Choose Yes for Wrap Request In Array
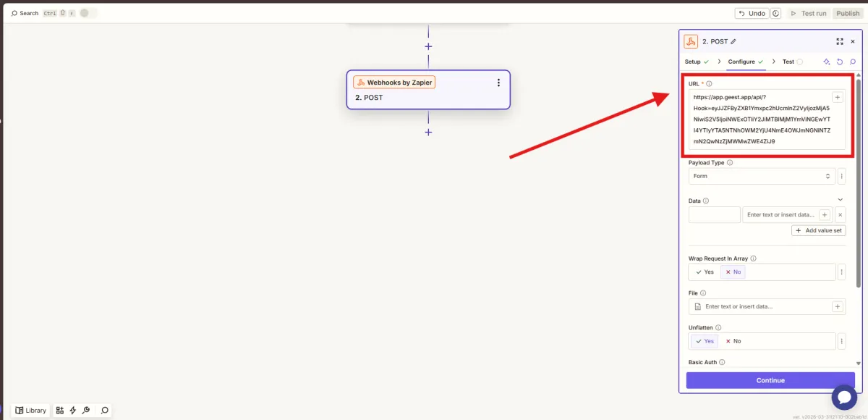 705,272
